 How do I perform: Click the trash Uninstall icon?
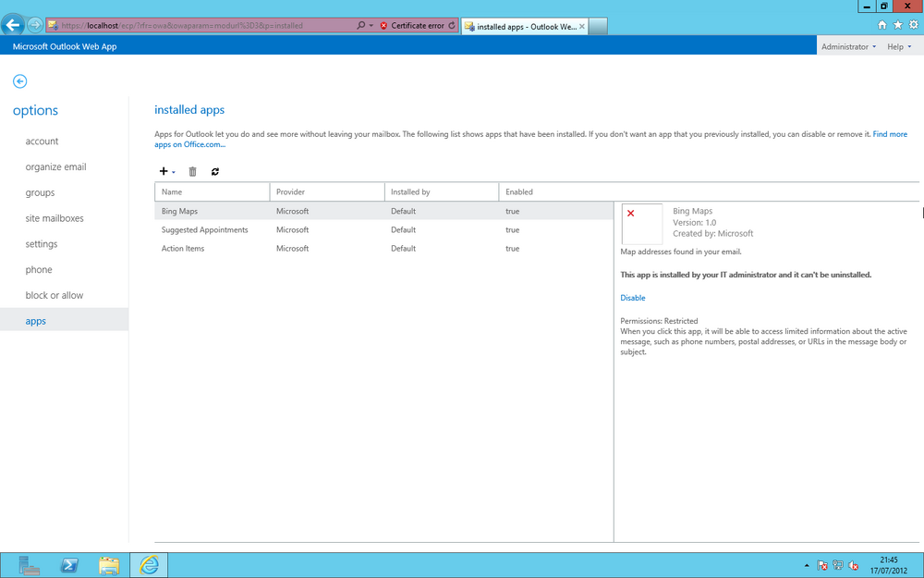coord(192,172)
